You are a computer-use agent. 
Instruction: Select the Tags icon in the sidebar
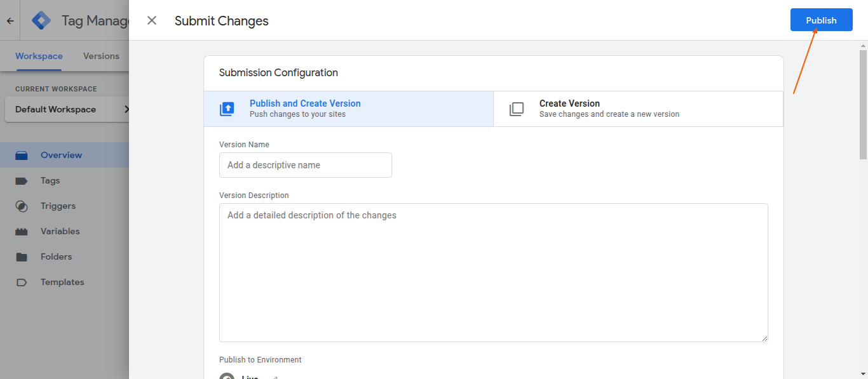tap(22, 180)
